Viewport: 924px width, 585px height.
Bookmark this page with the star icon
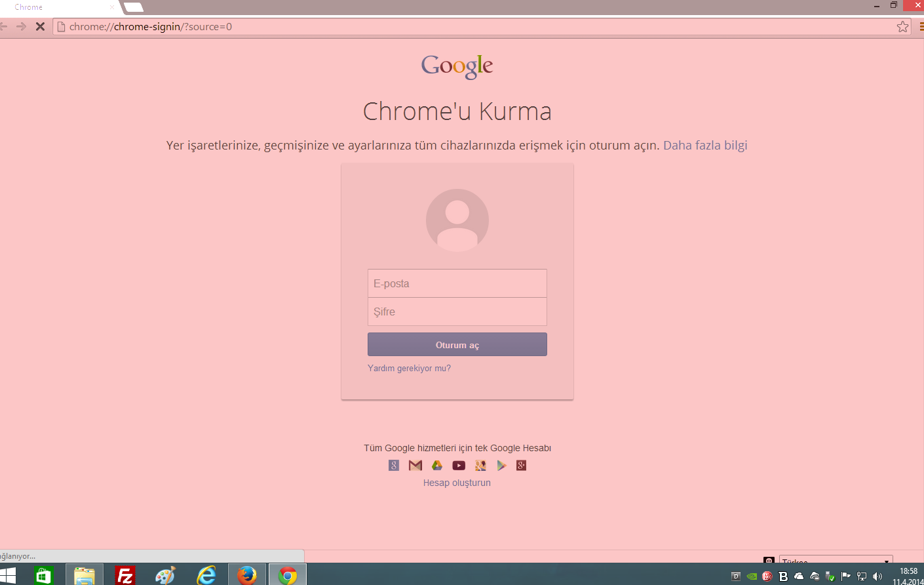[902, 26]
